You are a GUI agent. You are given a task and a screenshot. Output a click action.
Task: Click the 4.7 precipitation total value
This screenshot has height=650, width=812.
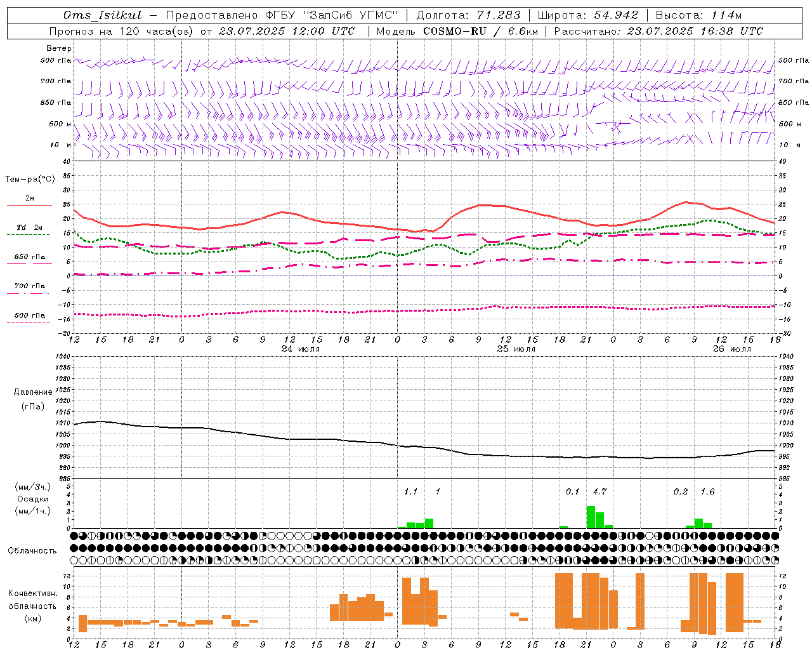[x=599, y=491]
